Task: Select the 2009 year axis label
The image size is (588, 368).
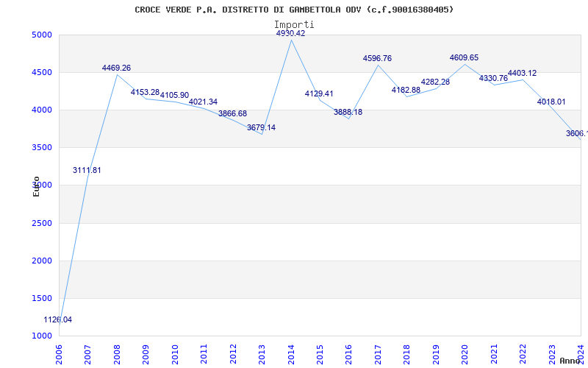Action: (x=146, y=354)
